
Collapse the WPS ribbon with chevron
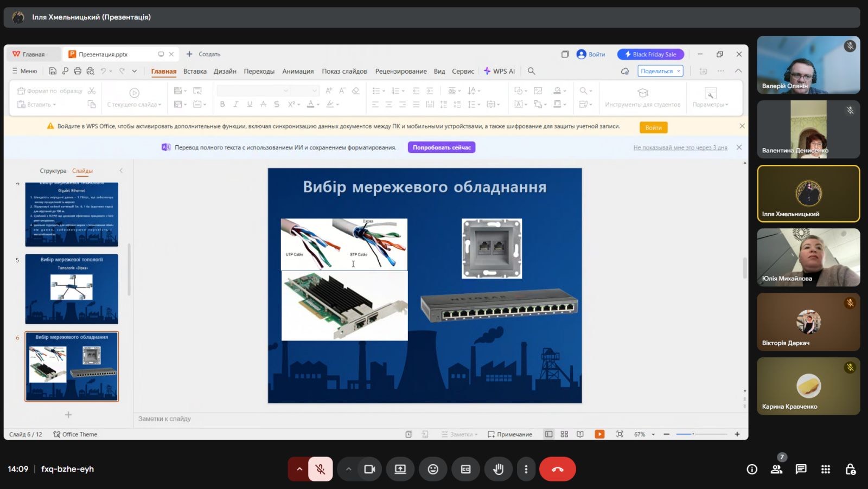pos(738,71)
